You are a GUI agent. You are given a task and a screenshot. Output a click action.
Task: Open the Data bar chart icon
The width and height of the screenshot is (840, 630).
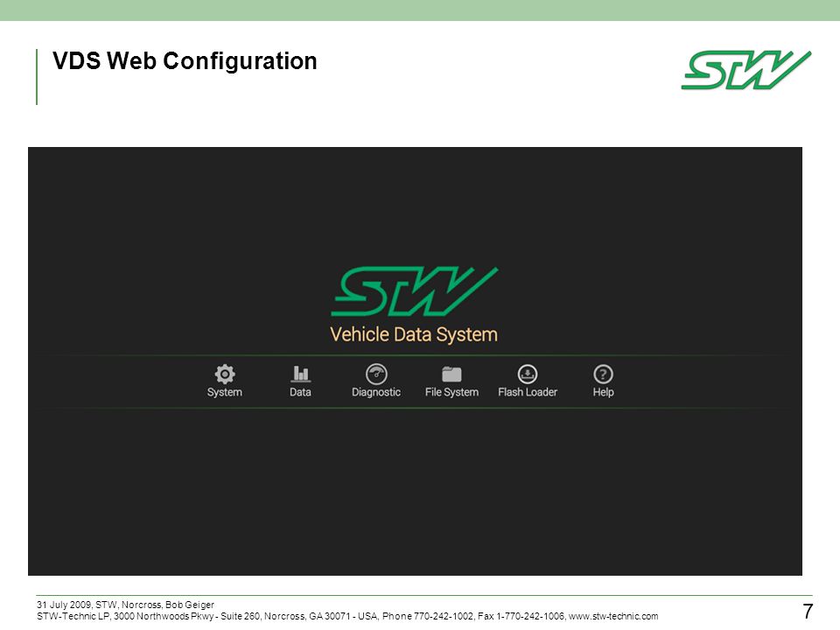click(300, 374)
